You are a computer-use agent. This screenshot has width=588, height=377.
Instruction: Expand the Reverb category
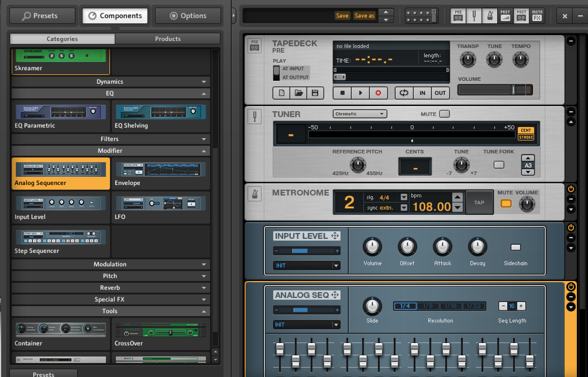pyautogui.click(x=111, y=288)
